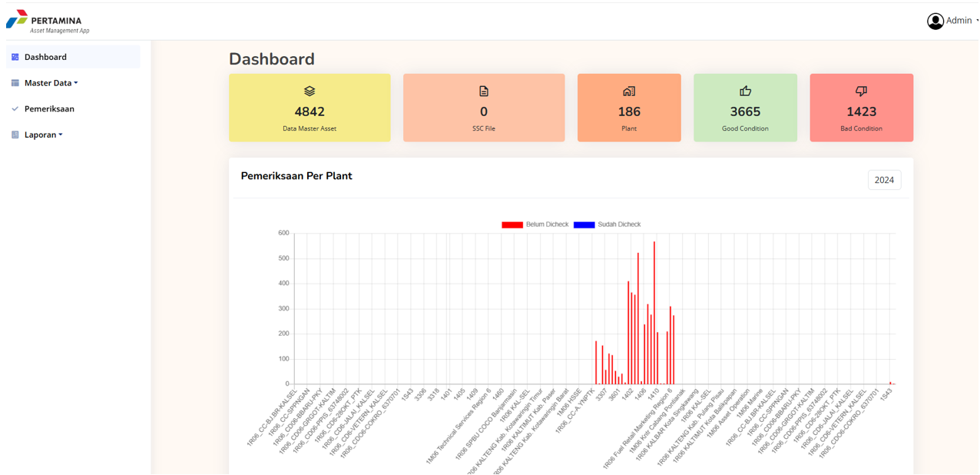Open the Pemeriksaan menu item

point(49,109)
